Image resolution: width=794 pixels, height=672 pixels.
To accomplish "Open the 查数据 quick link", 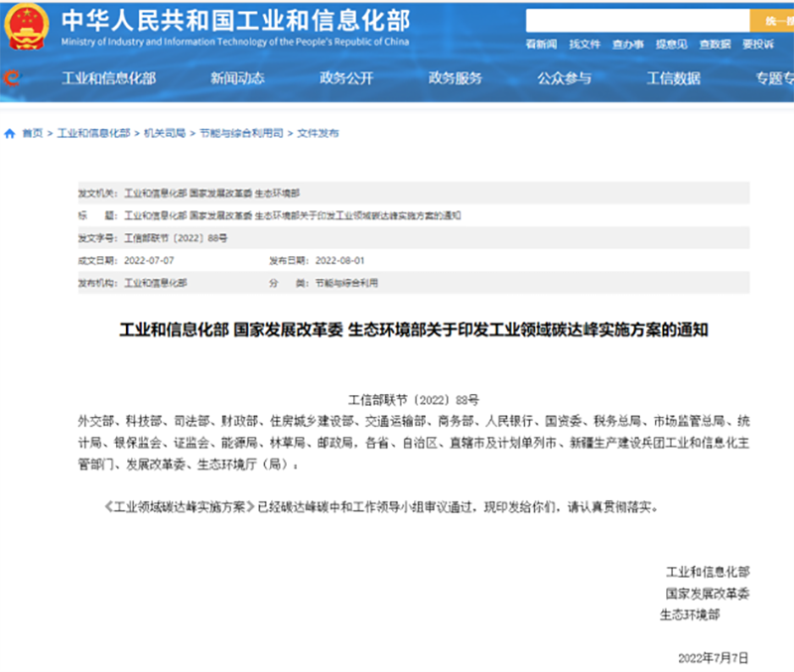I will (x=715, y=45).
